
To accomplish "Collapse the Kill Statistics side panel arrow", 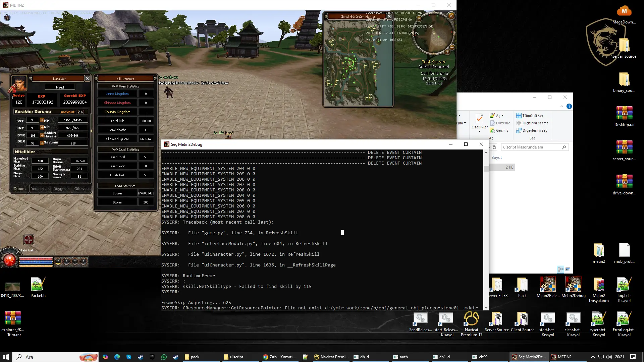I will pyautogui.click(x=91, y=131).
